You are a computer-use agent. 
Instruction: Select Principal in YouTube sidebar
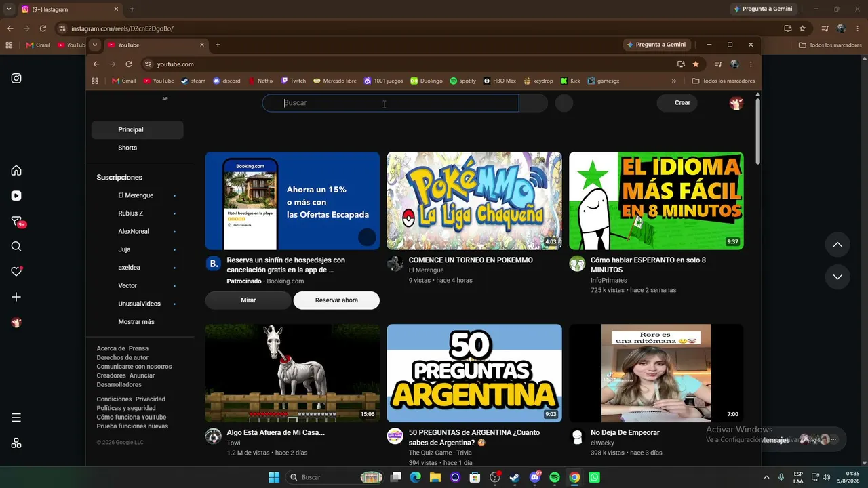pyautogui.click(x=137, y=130)
